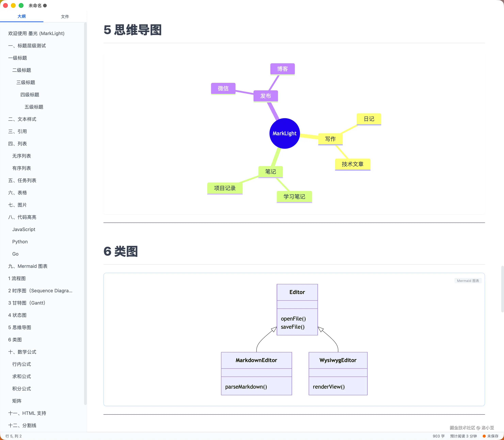Jump to 5 思维导图 outline entry
Image resolution: width=504 pixels, height=440 pixels.
(20, 327)
